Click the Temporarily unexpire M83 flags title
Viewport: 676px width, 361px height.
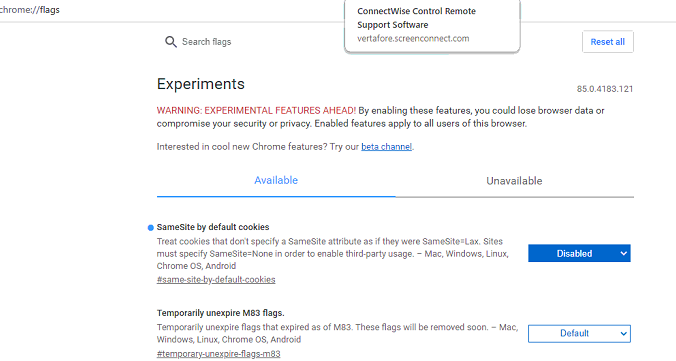(x=221, y=313)
